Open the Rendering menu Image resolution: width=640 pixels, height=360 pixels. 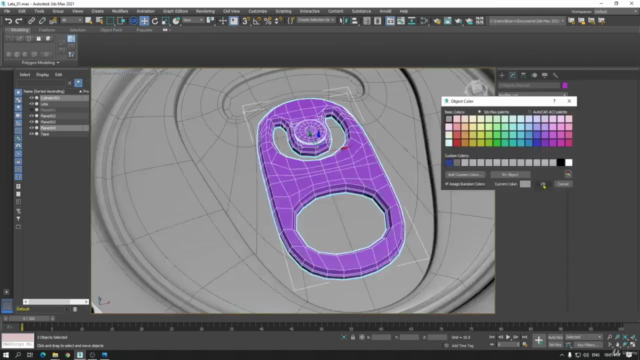[205, 11]
